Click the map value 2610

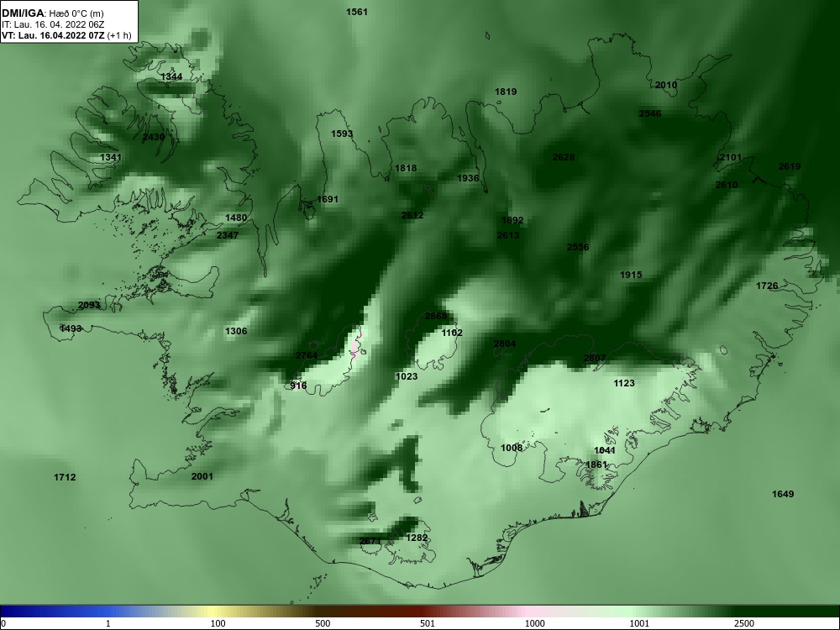(x=727, y=186)
